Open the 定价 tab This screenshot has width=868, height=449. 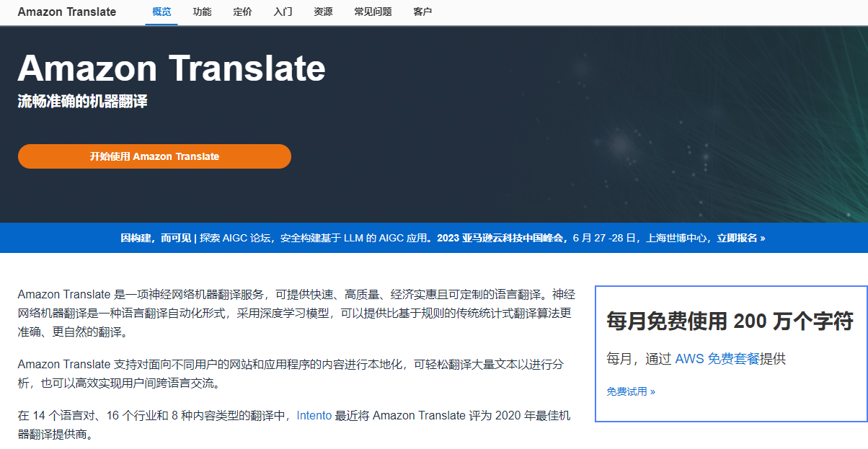[242, 12]
